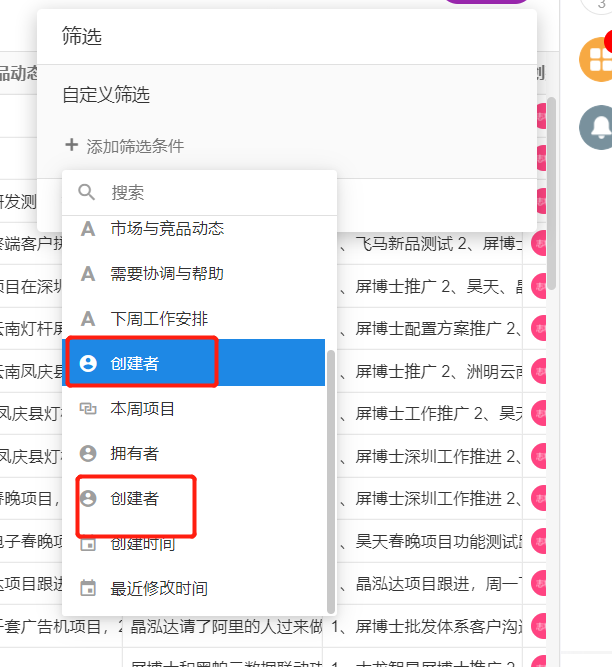Click 添加筛选条件 to add filter
This screenshot has width=612, height=667.
click(x=135, y=146)
